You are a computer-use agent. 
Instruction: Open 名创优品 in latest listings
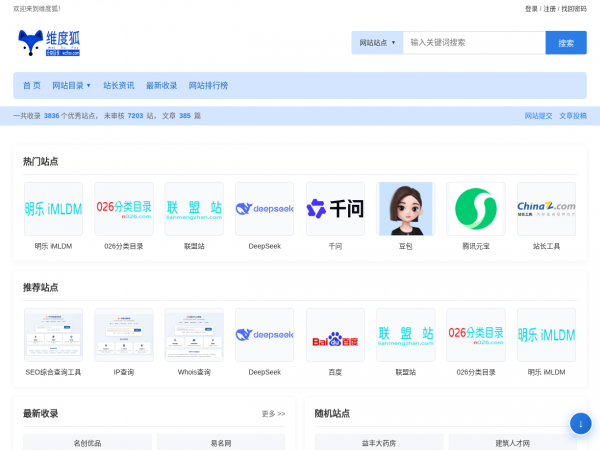click(x=87, y=443)
